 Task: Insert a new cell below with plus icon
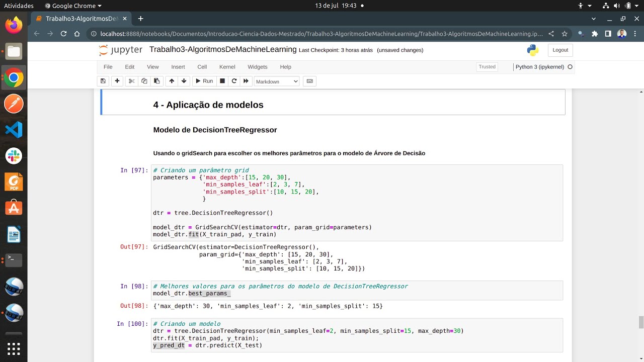click(x=117, y=81)
